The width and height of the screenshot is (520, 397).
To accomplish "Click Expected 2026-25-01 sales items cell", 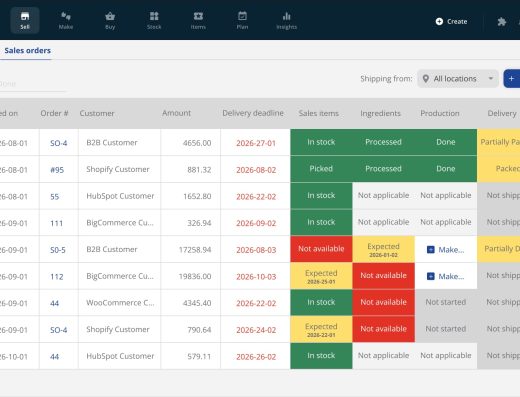I will [321, 276].
